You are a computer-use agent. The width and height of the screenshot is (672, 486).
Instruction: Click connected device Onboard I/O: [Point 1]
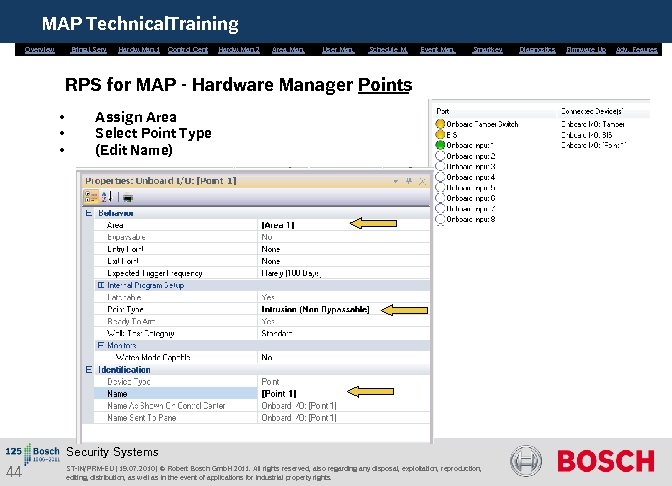tap(594, 145)
